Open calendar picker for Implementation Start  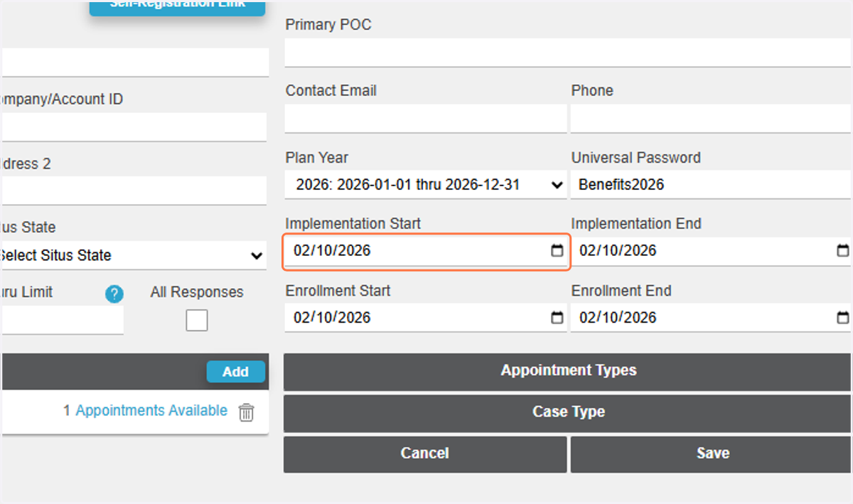(x=557, y=251)
